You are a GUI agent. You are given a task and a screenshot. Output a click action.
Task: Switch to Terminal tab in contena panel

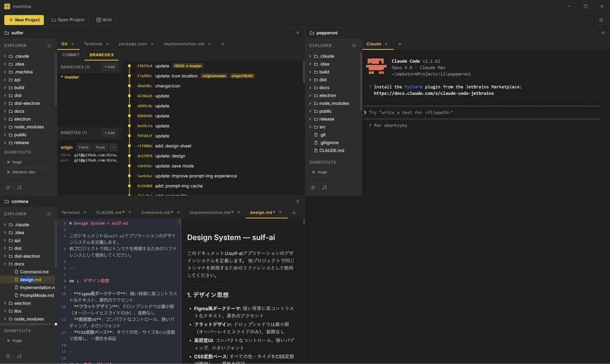point(71,213)
